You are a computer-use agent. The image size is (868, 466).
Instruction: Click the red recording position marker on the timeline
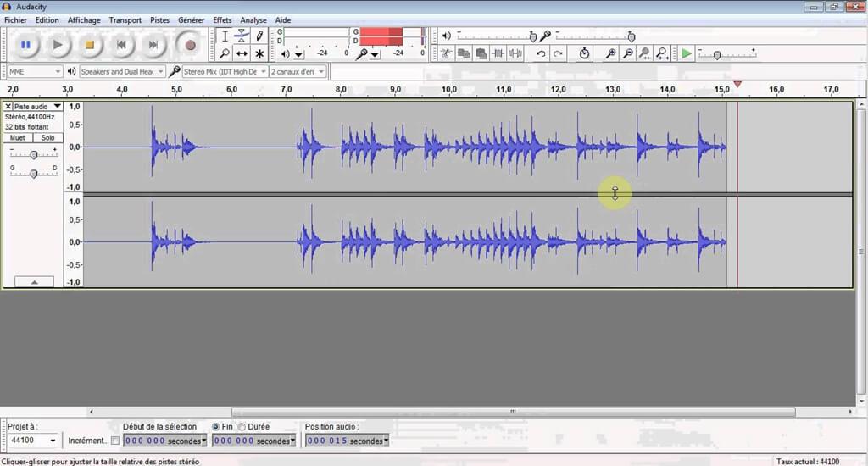(737, 84)
